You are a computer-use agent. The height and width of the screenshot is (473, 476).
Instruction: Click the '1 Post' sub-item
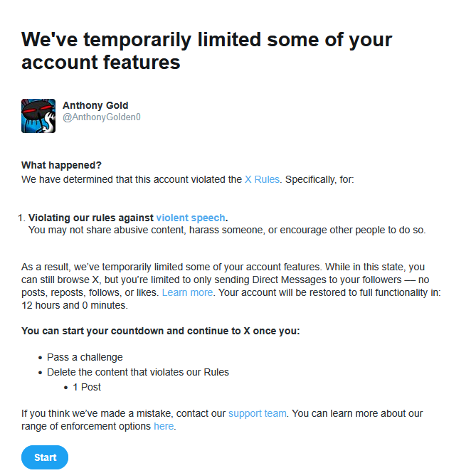point(87,387)
